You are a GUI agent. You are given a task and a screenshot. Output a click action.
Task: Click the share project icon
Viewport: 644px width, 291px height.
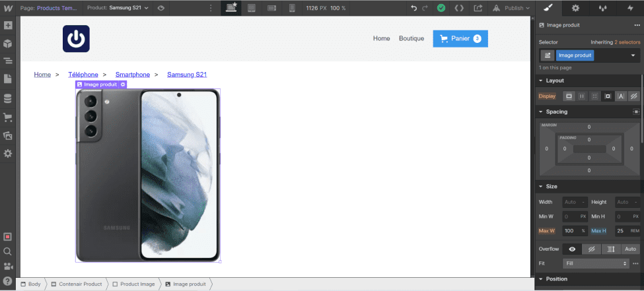click(x=478, y=8)
